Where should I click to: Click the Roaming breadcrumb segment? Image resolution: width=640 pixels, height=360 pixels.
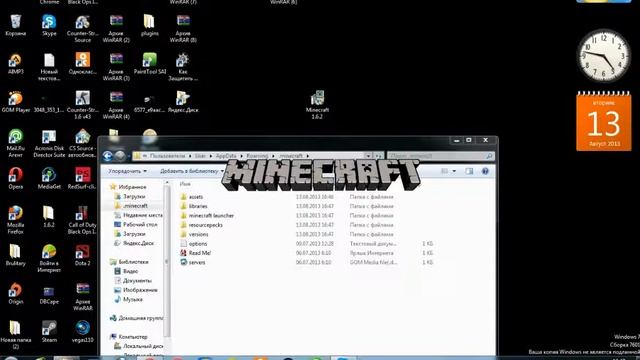coord(257,156)
